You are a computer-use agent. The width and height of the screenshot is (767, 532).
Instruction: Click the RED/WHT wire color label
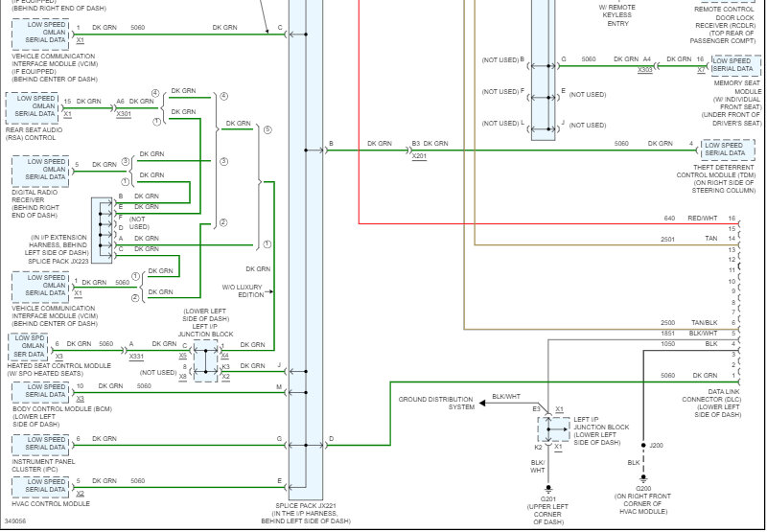pyautogui.click(x=703, y=219)
